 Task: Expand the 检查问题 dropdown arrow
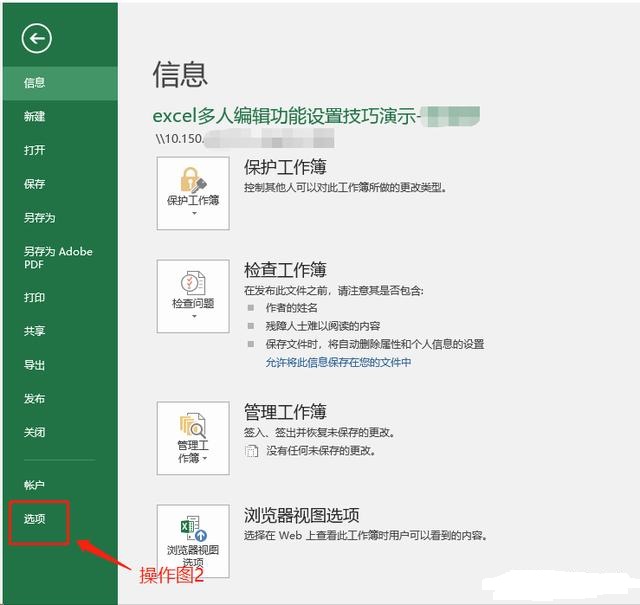(x=194, y=316)
